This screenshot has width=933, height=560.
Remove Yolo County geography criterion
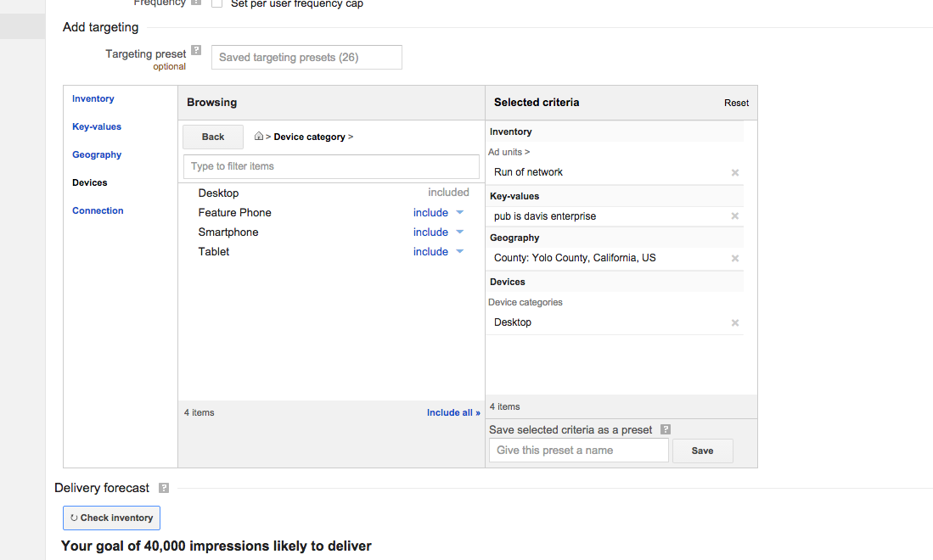pos(735,258)
